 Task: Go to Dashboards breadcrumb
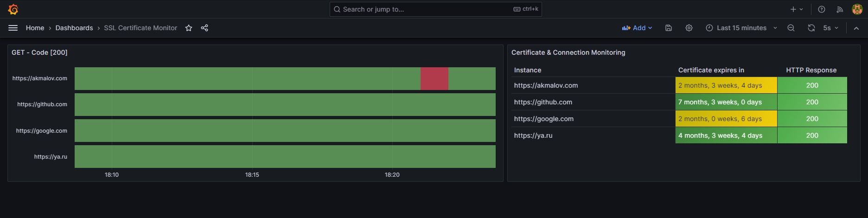coord(74,28)
